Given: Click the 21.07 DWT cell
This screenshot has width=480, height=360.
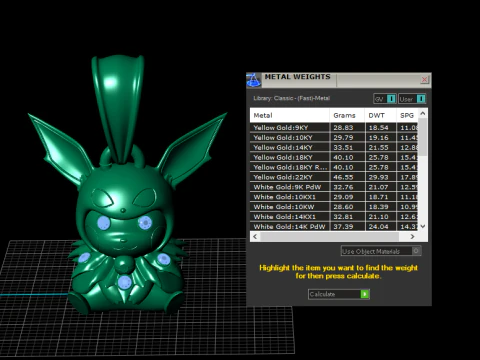Looking at the screenshot, I should [380, 187].
